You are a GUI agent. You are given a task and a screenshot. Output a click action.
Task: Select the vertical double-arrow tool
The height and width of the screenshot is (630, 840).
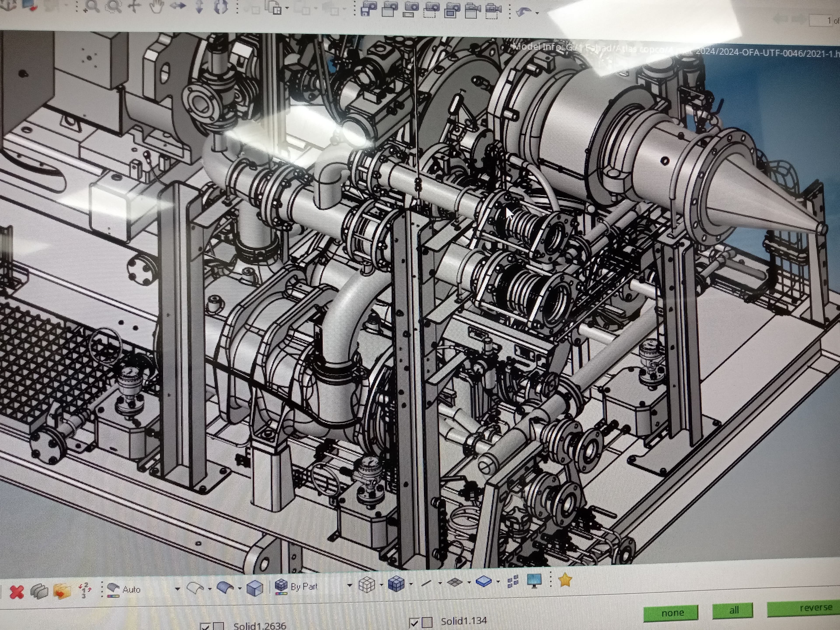(x=199, y=7)
